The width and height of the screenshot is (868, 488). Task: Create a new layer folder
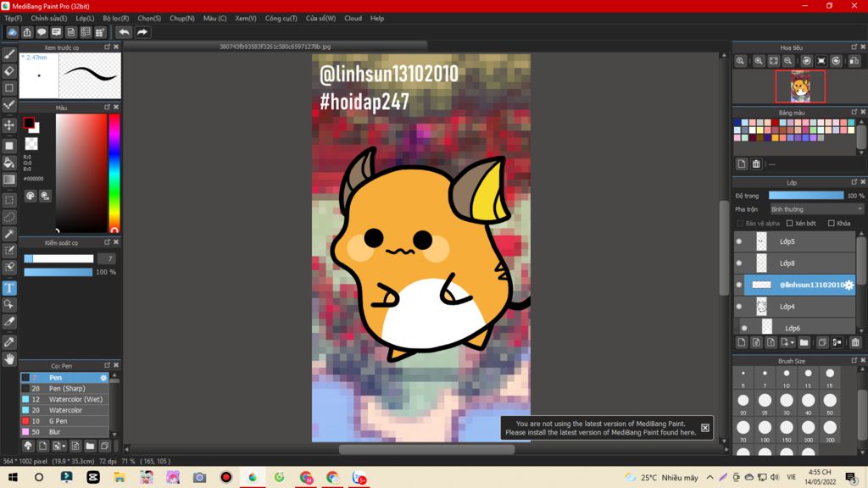pyautogui.click(x=804, y=342)
